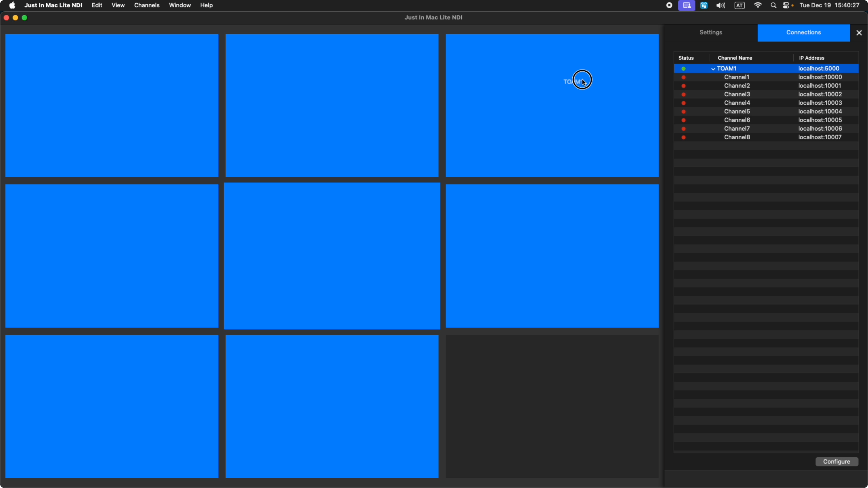This screenshot has width=868, height=488.
Task: Click the localhost:10007 address cell
Action: click(x=820, y=137)
